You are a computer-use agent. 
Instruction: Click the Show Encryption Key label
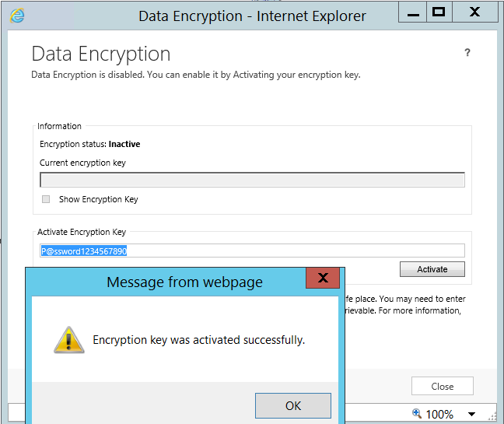[x=98, y=199]
